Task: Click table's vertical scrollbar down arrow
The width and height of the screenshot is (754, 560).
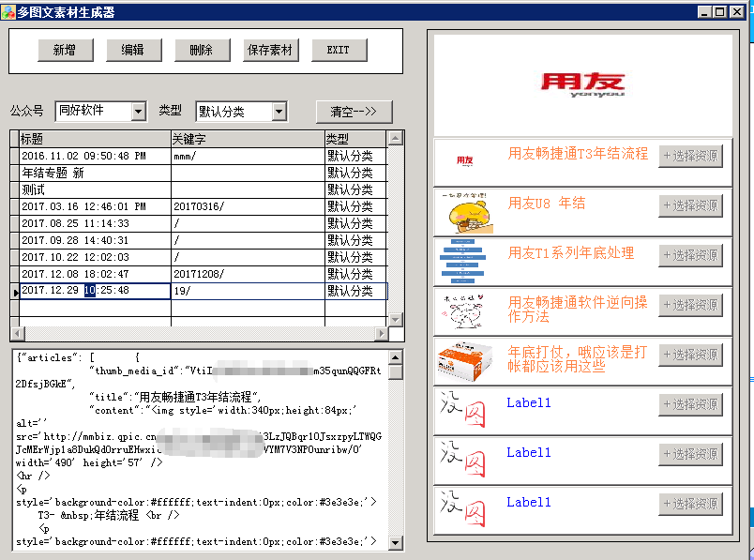Action: (x=395, y=320)
